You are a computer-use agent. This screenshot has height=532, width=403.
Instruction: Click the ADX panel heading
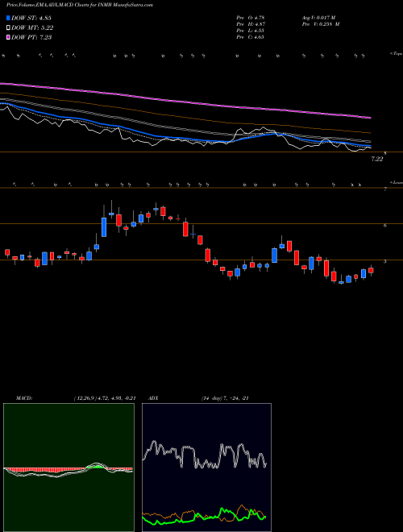[x=154, y=398]
